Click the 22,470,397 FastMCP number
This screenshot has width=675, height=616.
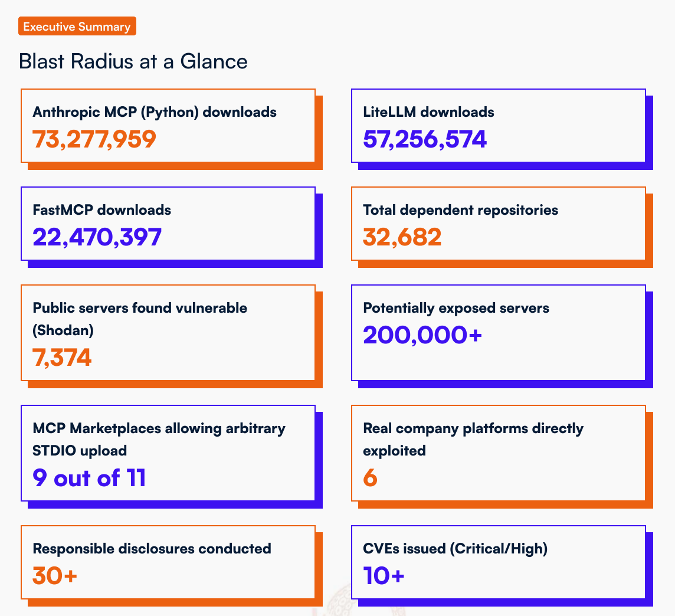[97, 237]
